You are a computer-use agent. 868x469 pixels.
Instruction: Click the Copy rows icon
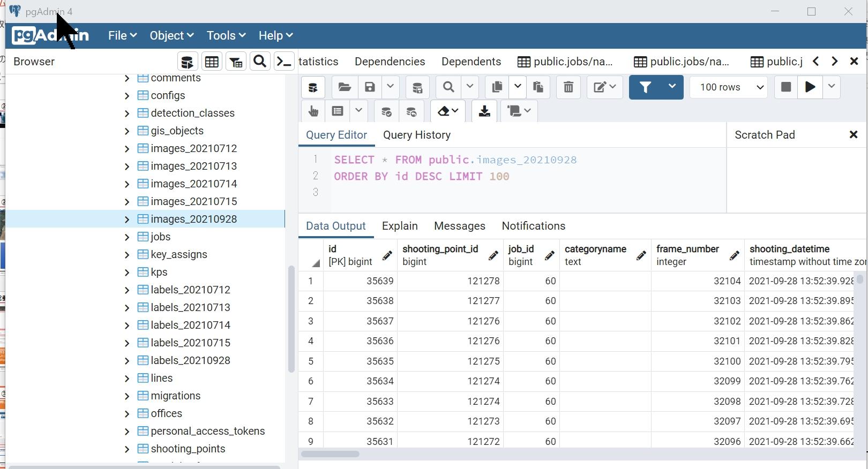(x=497, y=87)
